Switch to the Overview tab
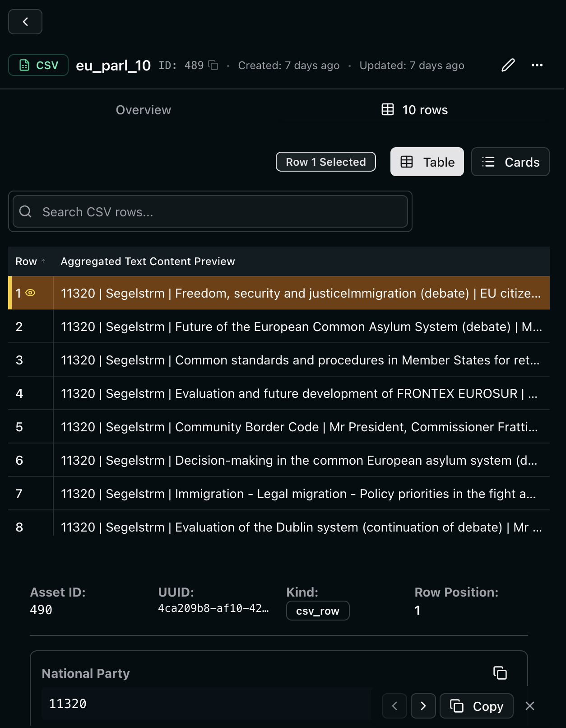The height and width of the screenshot is (728, 566). [144, 110]
